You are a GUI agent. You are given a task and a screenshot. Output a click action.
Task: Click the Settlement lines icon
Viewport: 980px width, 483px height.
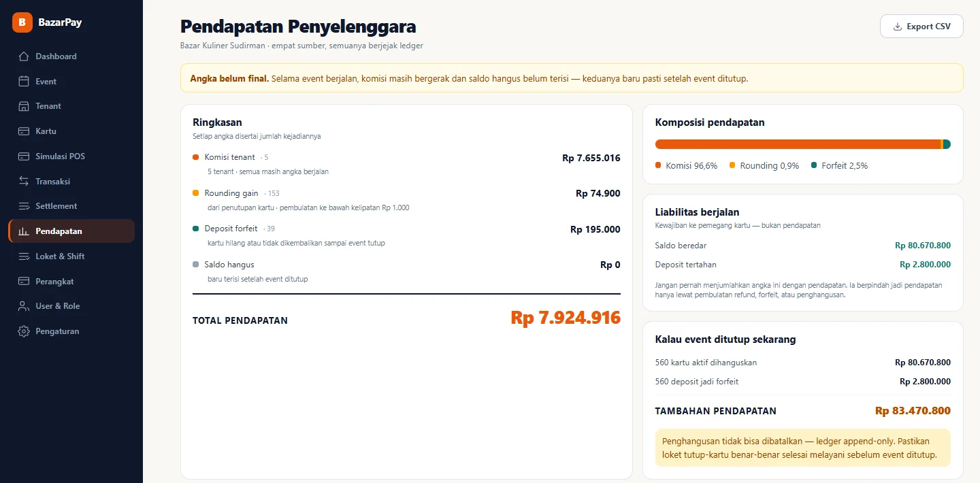tap(24, 206)
